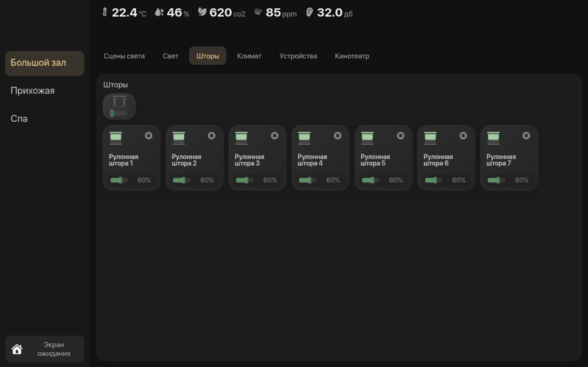Image resolution: width=588 pixels, height=367 pixels.
Task: Select the Шторы tab
Action: (208, 56)
